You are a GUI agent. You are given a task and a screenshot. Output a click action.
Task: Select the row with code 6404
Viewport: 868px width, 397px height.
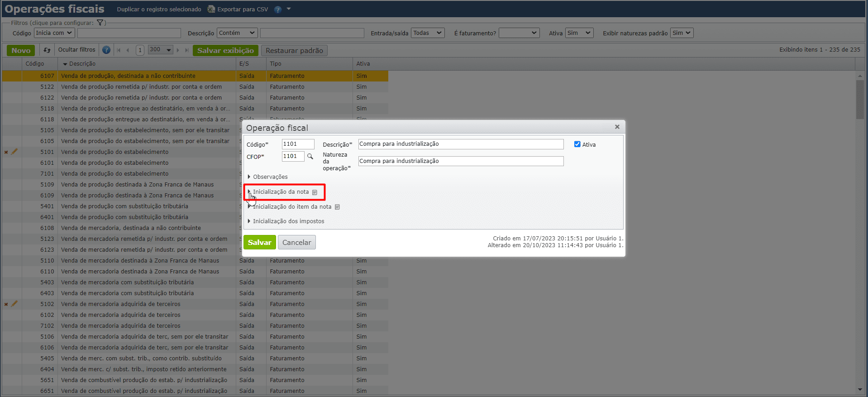[x=195, y=369]
